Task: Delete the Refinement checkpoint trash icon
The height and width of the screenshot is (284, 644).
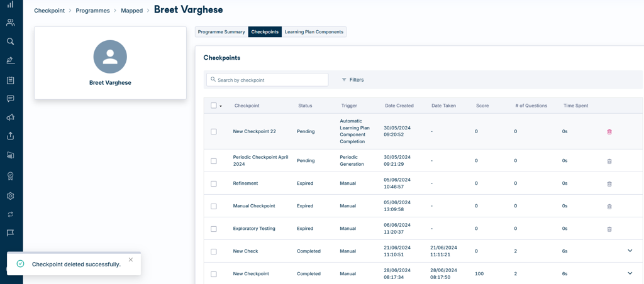Action: coord(609,184)
